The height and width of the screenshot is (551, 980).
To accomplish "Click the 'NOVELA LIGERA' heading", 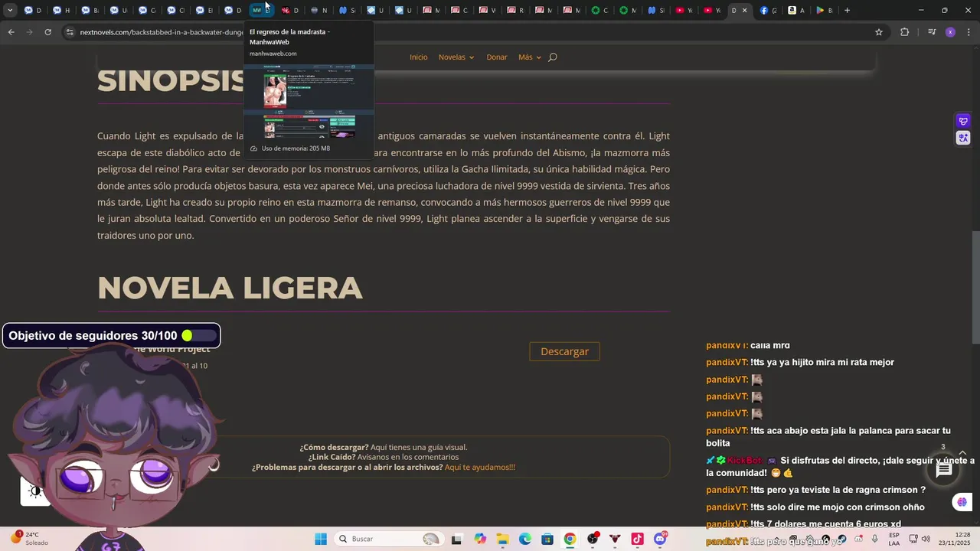I will pyautogui.click(x=230, y=288).
